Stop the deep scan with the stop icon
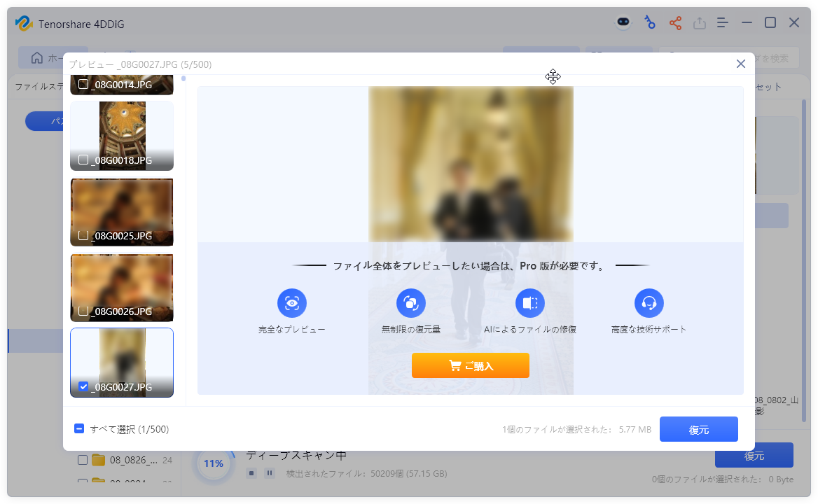This screenshot has height=504, width=818. (x=251, y=473)
